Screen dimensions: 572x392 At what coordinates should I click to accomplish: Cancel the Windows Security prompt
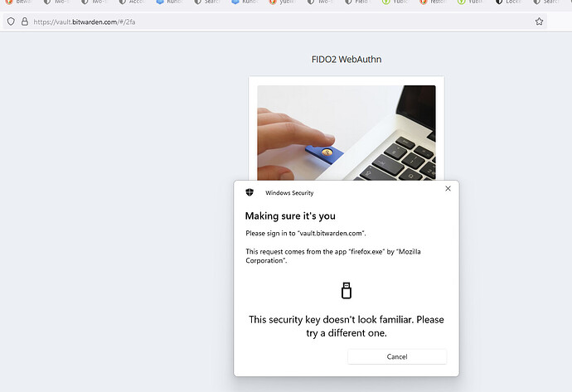(397, 356)
